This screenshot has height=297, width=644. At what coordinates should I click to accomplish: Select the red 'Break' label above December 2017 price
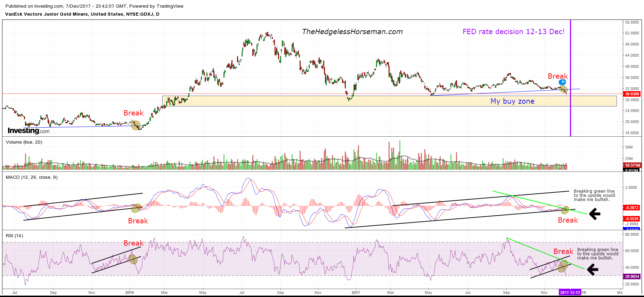click(x=558, y=76)
